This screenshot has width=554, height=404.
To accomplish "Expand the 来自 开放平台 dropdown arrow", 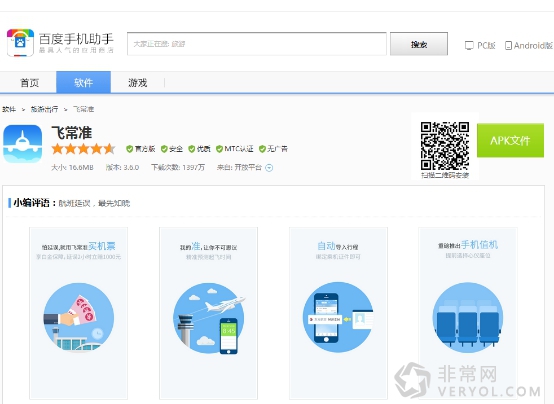I will coord(269,168).
